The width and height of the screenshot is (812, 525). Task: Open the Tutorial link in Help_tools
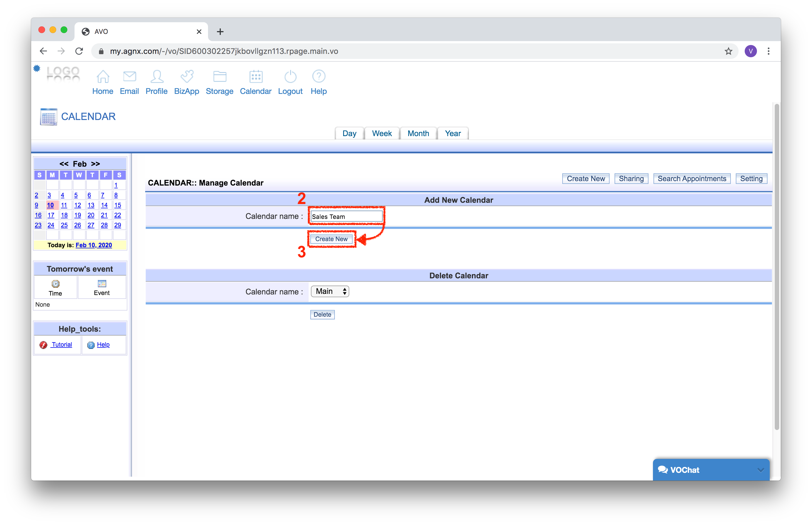(61, 344)
